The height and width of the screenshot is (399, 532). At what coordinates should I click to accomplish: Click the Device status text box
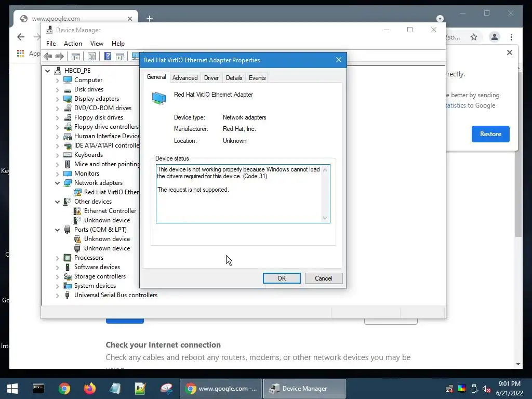click(243, 194)
